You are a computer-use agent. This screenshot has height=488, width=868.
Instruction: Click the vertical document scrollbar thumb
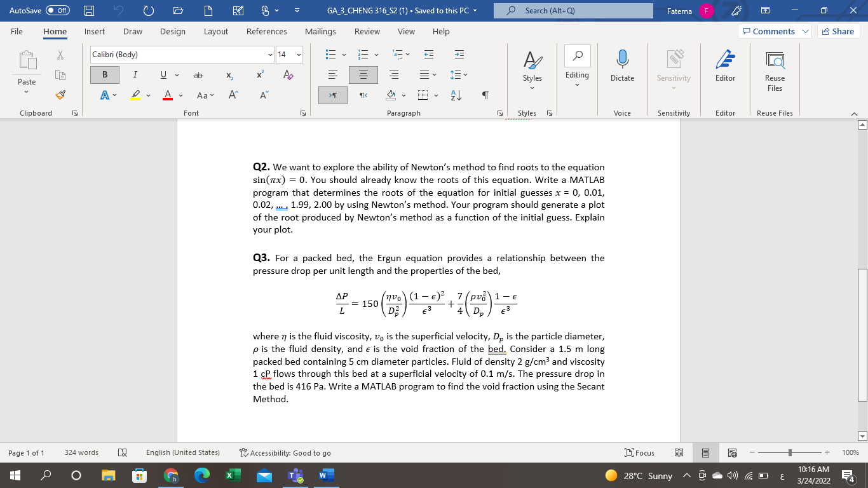[x=862, y=335]
